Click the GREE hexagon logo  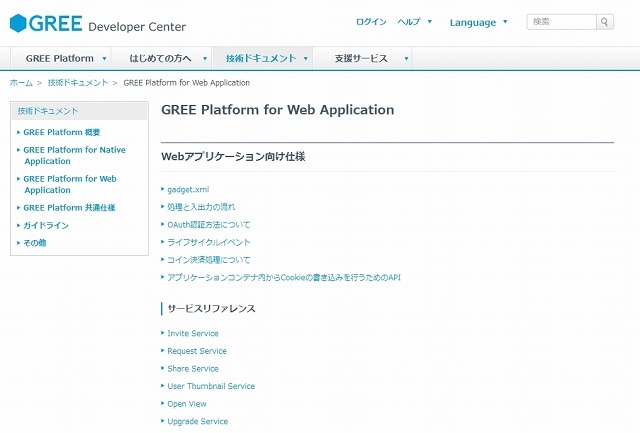pos(18,23)
